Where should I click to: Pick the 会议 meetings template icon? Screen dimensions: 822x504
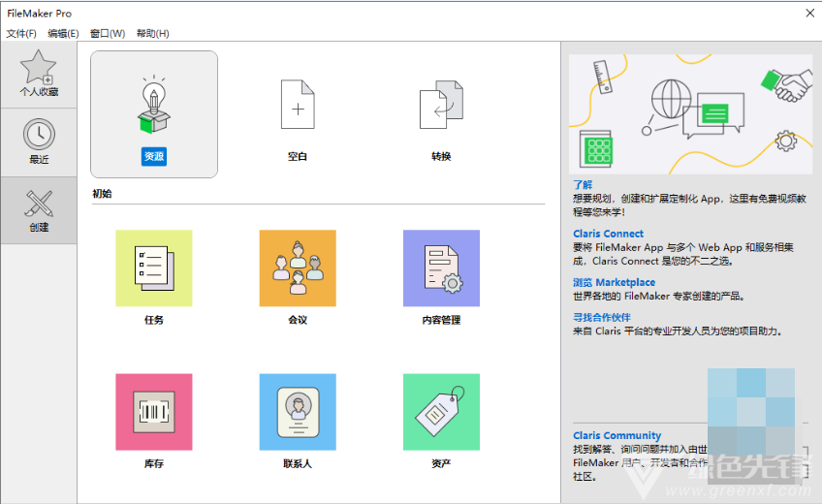[298, 268]
